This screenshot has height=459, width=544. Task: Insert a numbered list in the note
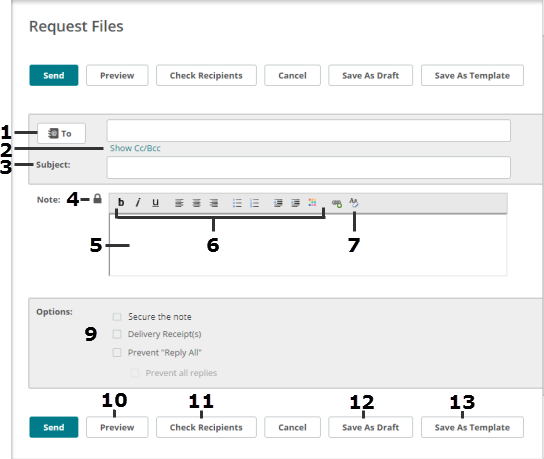[255, 203]
